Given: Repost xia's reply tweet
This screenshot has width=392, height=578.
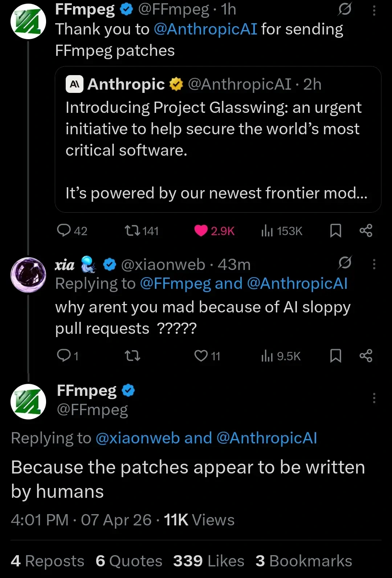Looking at the screenshot, I should [x=132, y=356].
